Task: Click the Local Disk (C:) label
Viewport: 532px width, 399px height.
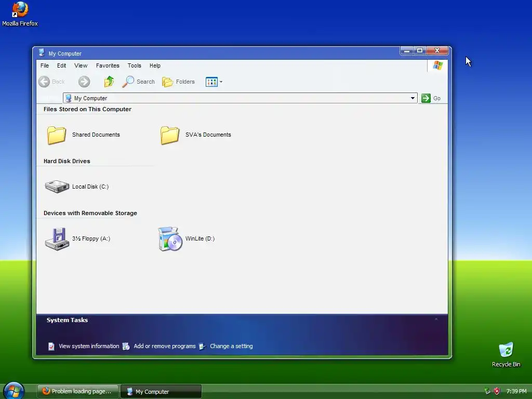Action: tap(90, 187)
